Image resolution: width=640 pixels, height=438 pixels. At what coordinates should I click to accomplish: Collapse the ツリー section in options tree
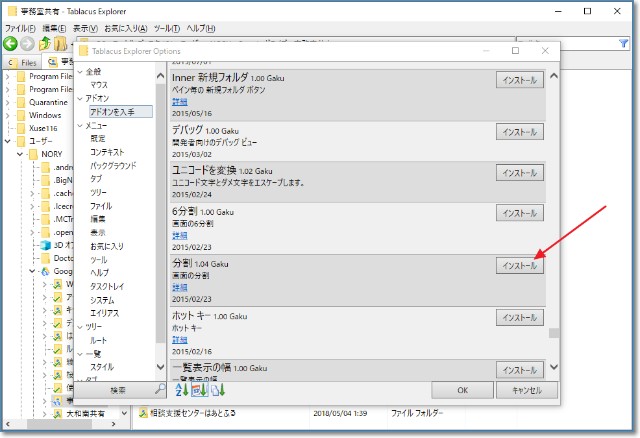[79, 326]
